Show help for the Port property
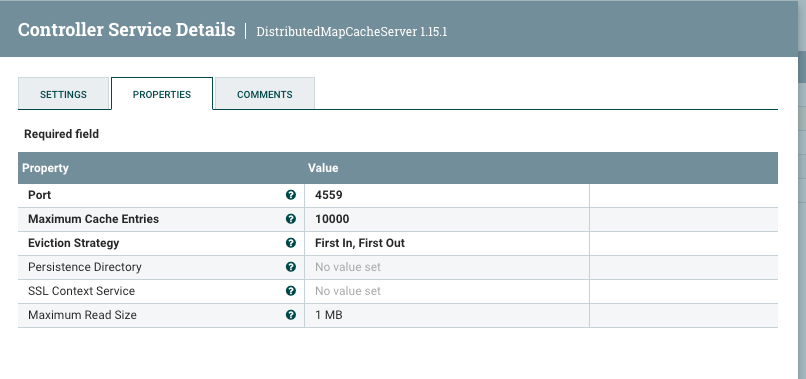Image resolution: width=806 pixels, height=379 pixels. click(x=291, y=195)
